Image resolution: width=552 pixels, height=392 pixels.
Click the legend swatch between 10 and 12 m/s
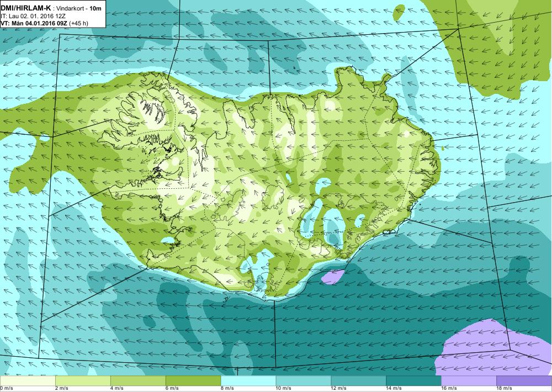[x=304, y=381]
